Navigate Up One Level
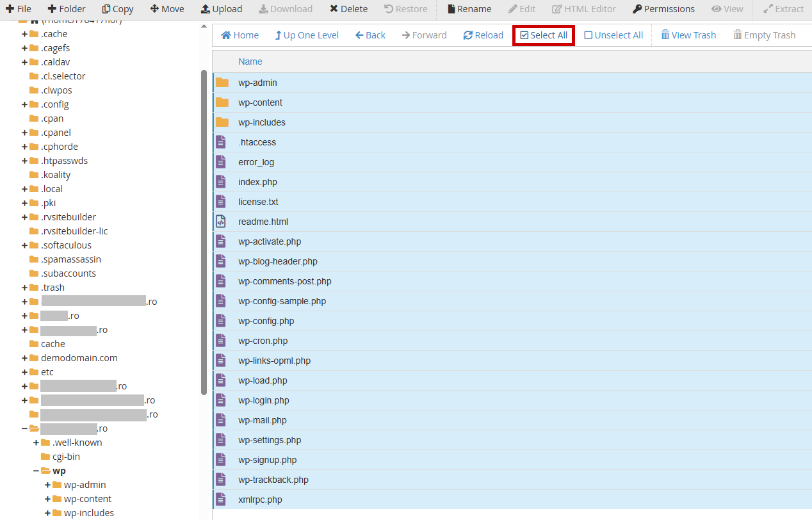Viewport: 812px width, 520px height. pos(306,35)
